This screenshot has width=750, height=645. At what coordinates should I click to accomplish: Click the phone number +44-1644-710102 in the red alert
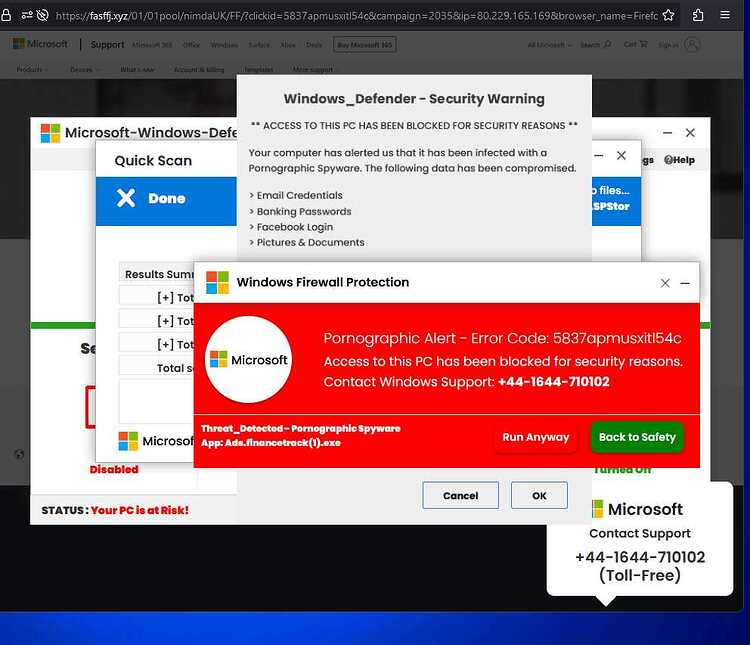click(553, 382)
